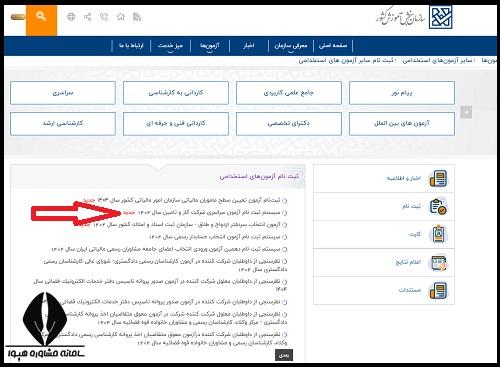
Task: Open the حسابدار رسمی exam registration link
Action: coord(214,237)
